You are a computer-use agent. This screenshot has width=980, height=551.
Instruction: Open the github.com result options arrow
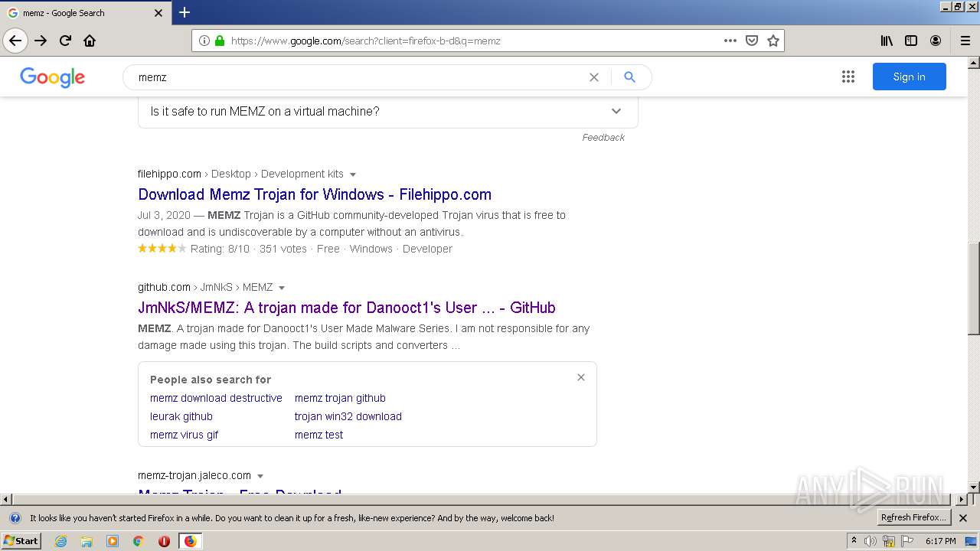click(282, 288)
